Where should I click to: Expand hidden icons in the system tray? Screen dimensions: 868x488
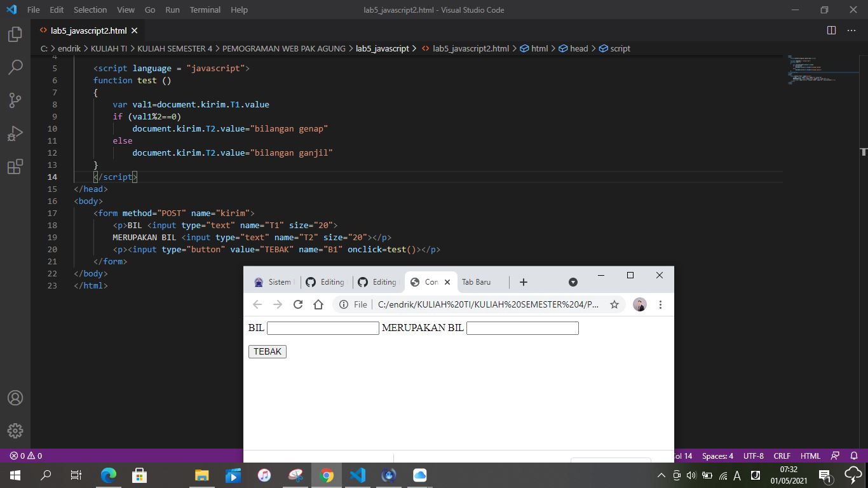661,475
